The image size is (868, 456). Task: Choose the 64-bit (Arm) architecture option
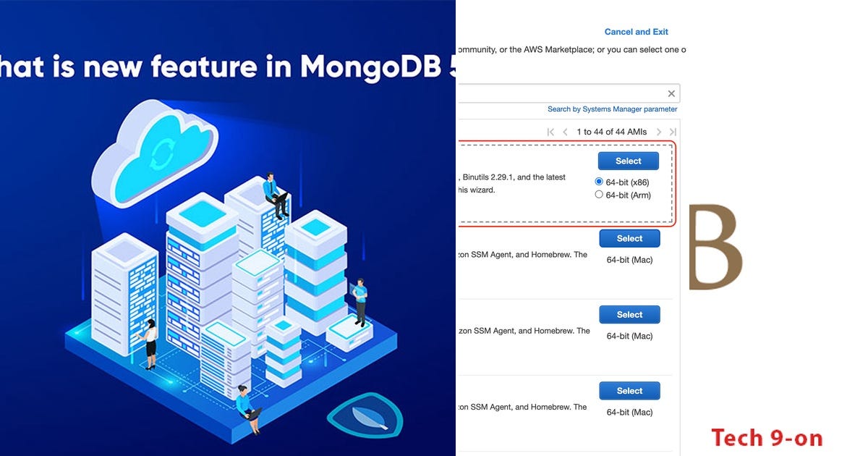[598, 194]
